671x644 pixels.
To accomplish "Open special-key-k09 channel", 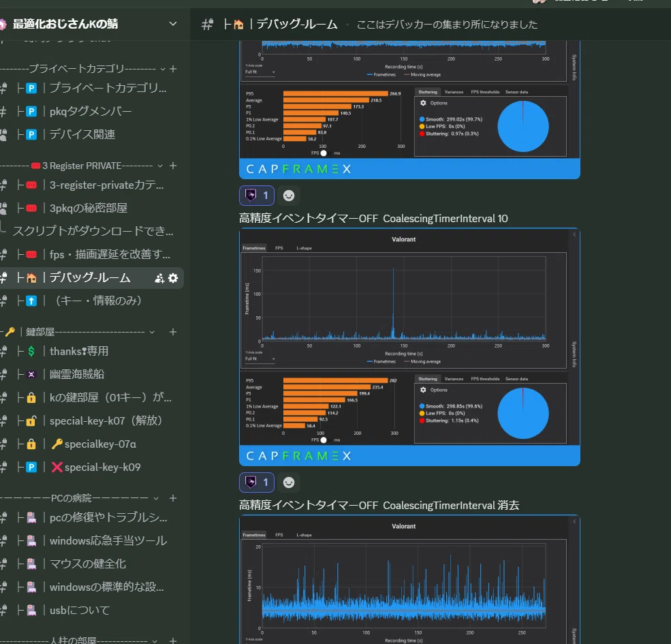I will tap(91, 467).
